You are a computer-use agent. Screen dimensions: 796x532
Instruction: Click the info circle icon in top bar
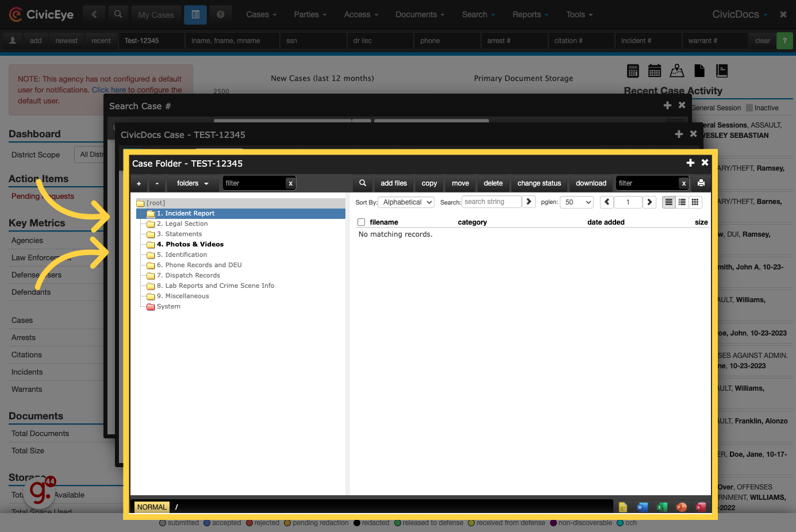[x=221, y=14]
